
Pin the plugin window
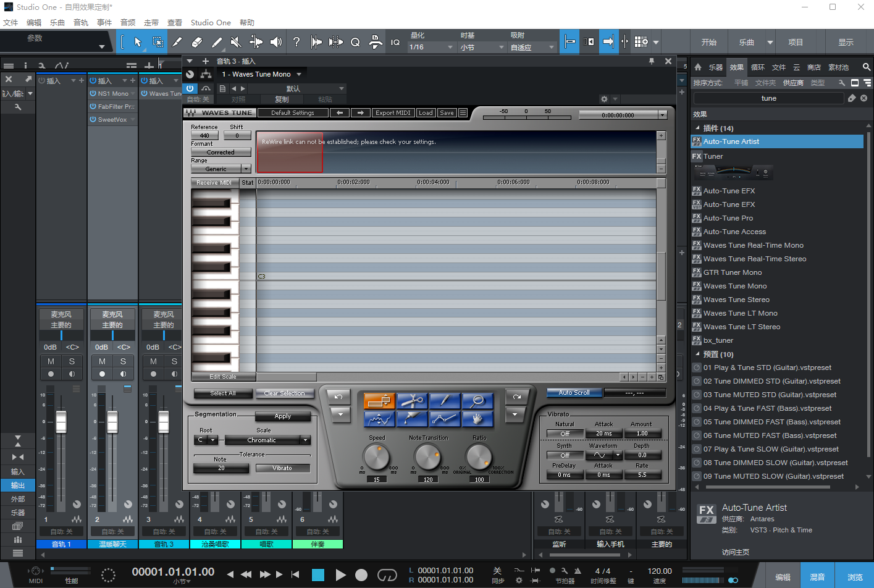(x=652, y=61)
